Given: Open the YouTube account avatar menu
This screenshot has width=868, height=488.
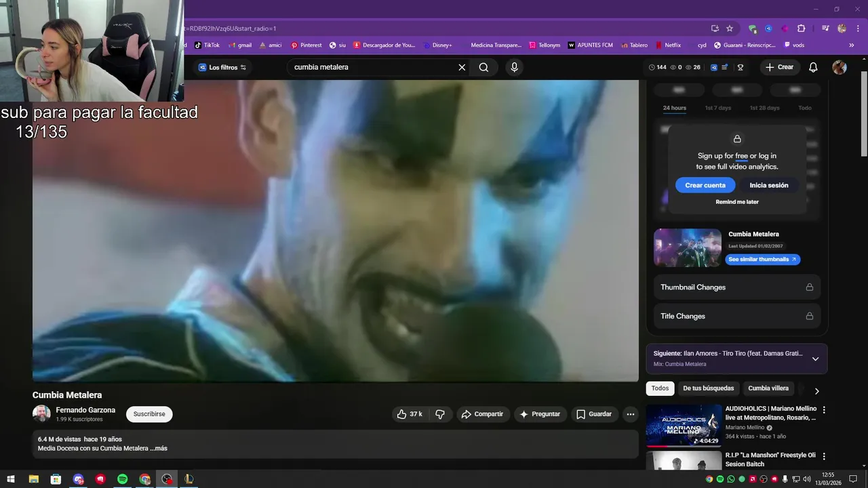Looking at the screenshot, I should click(840, 67).
